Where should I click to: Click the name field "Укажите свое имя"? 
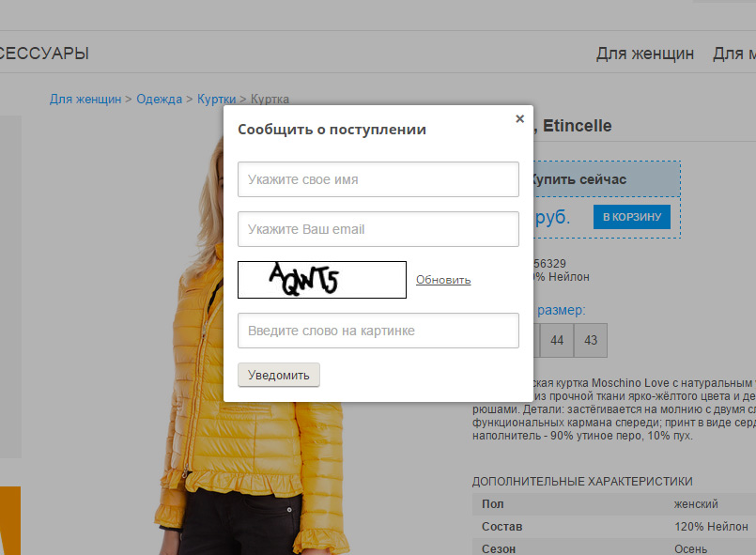[378, 179]
